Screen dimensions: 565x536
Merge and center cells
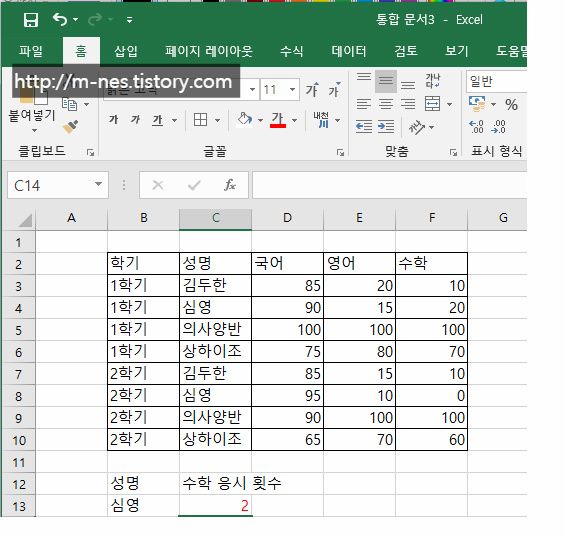432,104
